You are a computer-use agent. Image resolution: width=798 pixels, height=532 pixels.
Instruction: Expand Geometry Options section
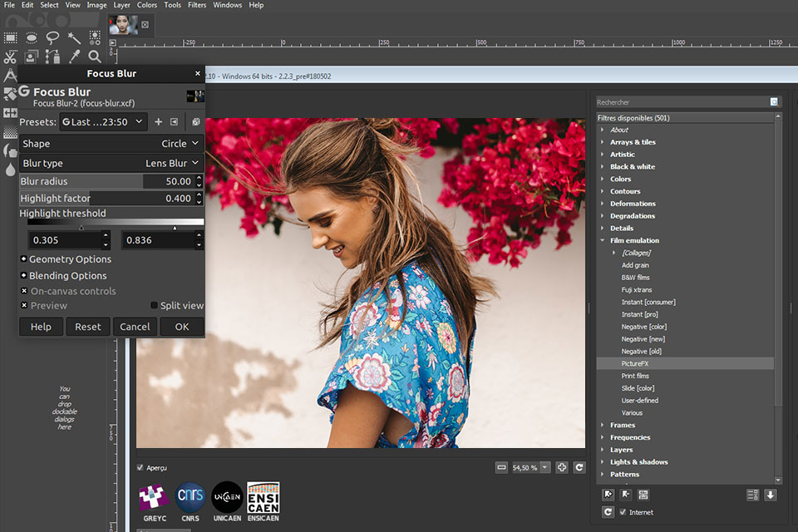(24, 259)
